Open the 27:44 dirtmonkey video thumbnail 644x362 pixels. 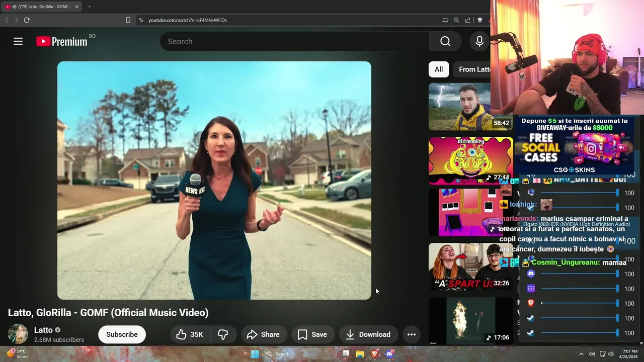pyautogui.click(x=470, y=161)
